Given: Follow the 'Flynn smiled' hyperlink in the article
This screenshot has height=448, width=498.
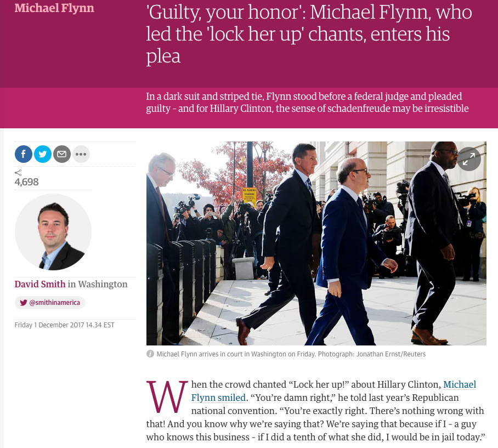Looking at the screenshot, I should [x=218, y=398].
